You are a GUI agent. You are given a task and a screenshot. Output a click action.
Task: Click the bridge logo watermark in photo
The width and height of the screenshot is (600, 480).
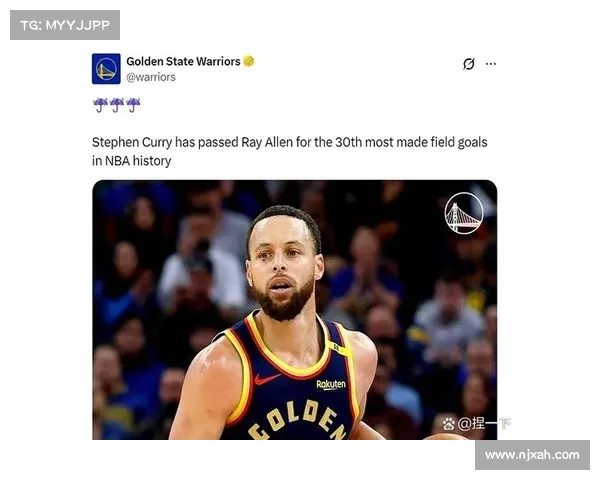[x=464, y=213]
